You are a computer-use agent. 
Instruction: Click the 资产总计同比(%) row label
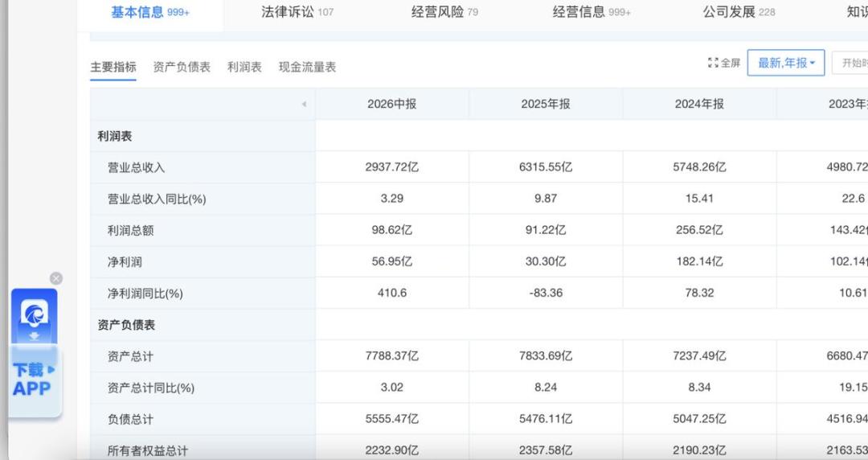(x=150, y=388)
